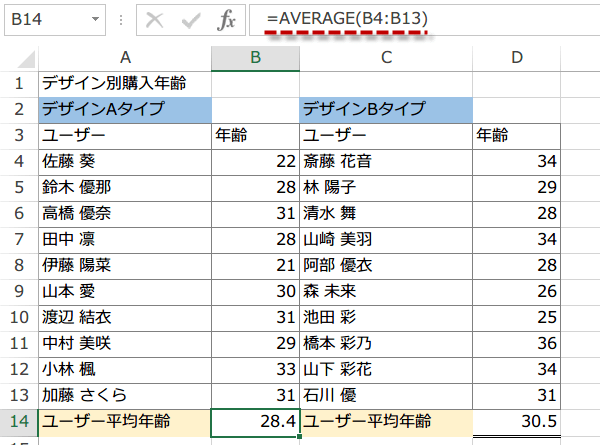The height and width of the screenshot is (445, 600).
Task: Select column A header
Action: [125, 59]
